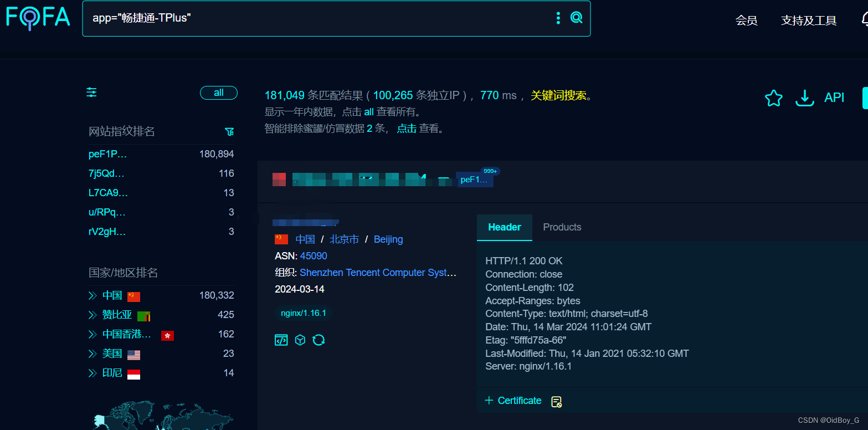Click the date 2024-03-14
The width and height of the screenshot is (868, 430).
pos(300,289)
